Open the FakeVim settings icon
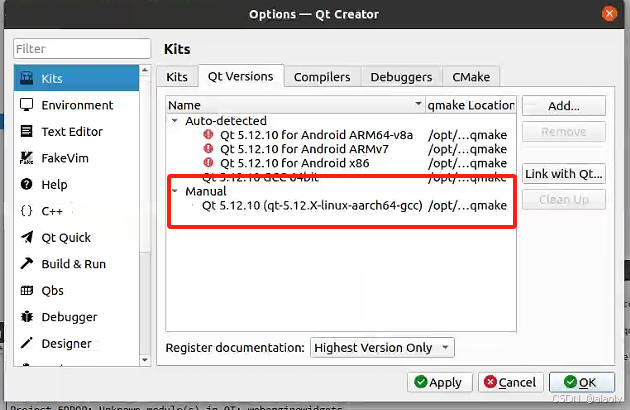Image resolution: width=630 pixels, height=410 pixels. (x=27, y=158)
